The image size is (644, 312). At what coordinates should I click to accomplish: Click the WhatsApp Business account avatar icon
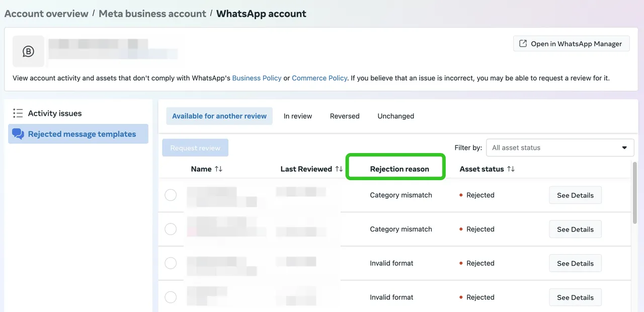(28, 51)
